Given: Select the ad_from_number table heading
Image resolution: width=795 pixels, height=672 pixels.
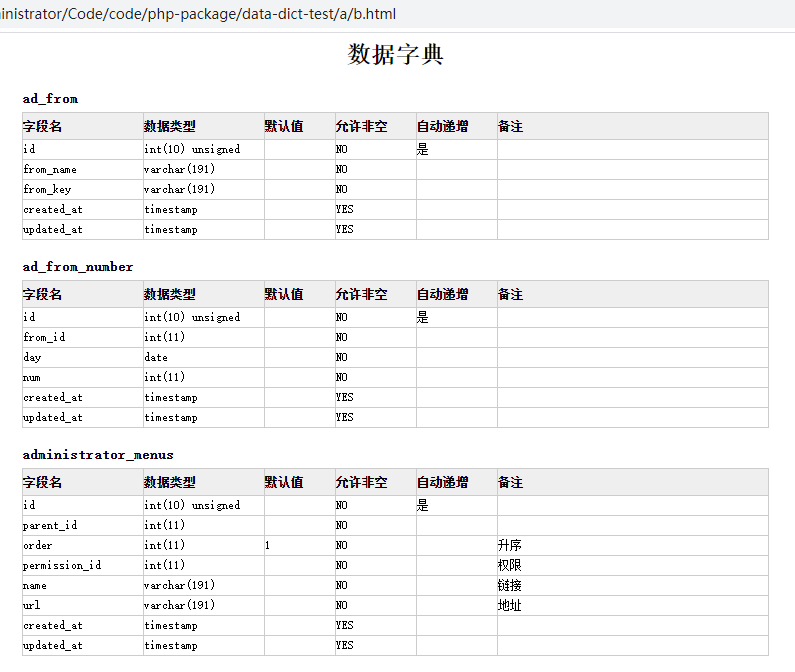Looking at the screenshot, I should [x=78, y=267].
